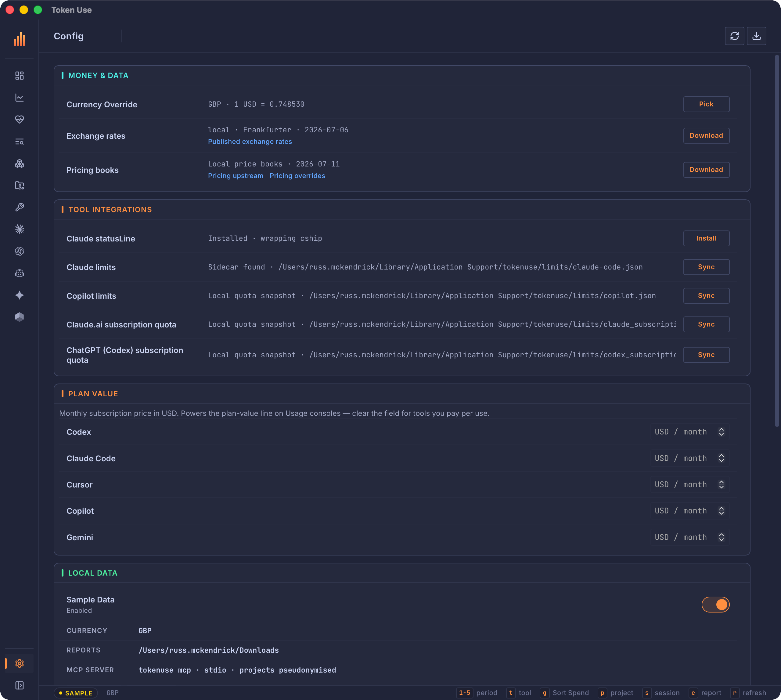781x700 pixels.
Task: Open the stacked cubes models view
Action: coord(19,163)
